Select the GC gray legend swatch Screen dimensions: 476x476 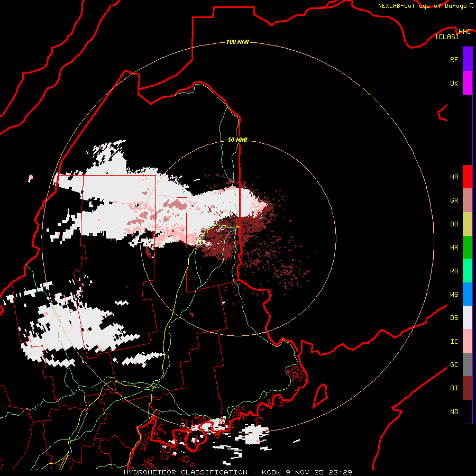tap(467, 364)
